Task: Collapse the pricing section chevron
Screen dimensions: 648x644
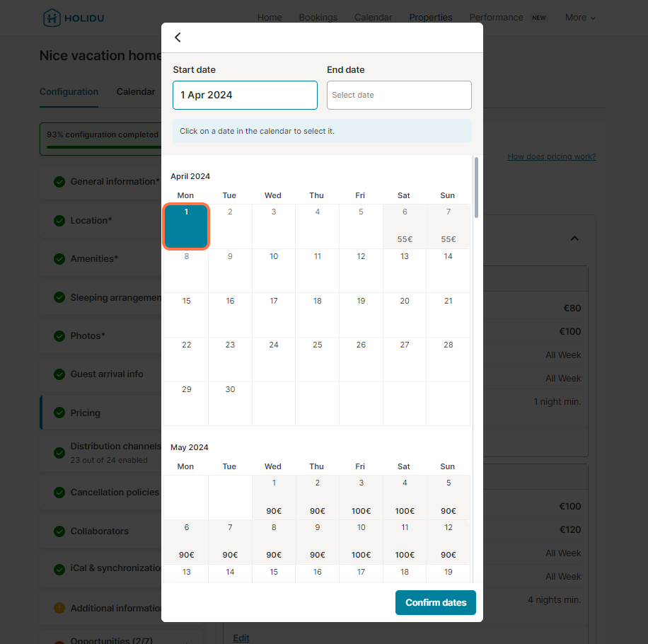Action: click(574, 238)
